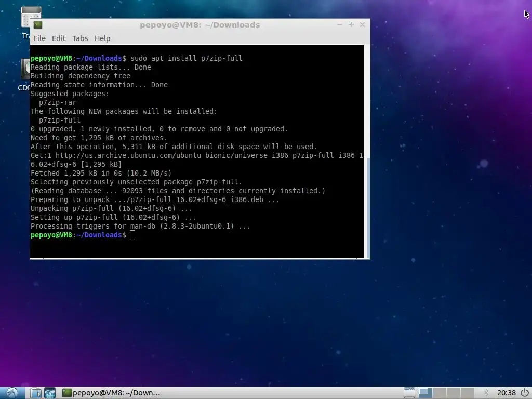The image size is (532, 399).
Task: Click the Bluetooth tray icon
Action: point(486,393)
